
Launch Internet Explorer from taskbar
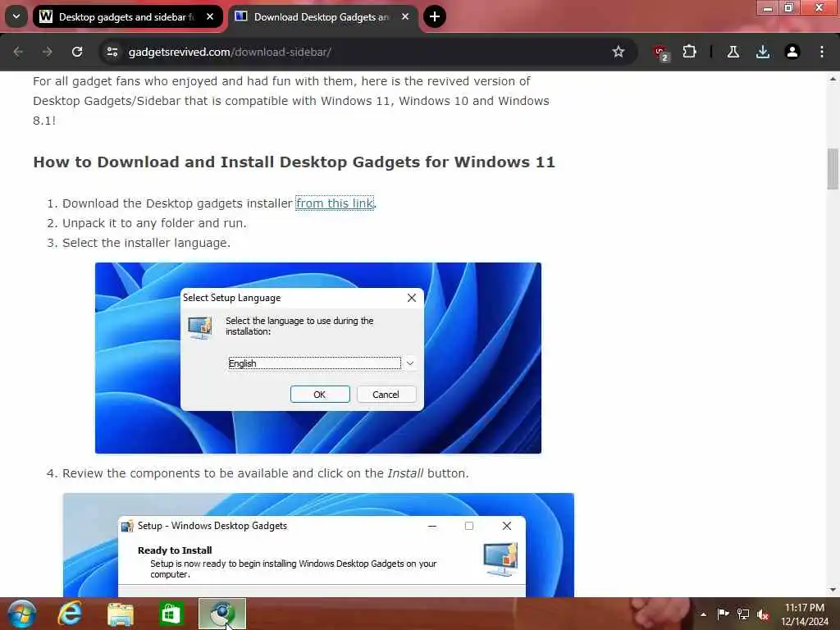click(70, 614)
